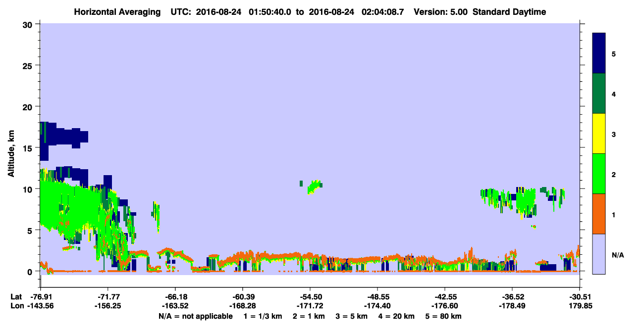Click 'Standard Daytime' in the title
Screen dimensions: 644x330
click(509, 12)
